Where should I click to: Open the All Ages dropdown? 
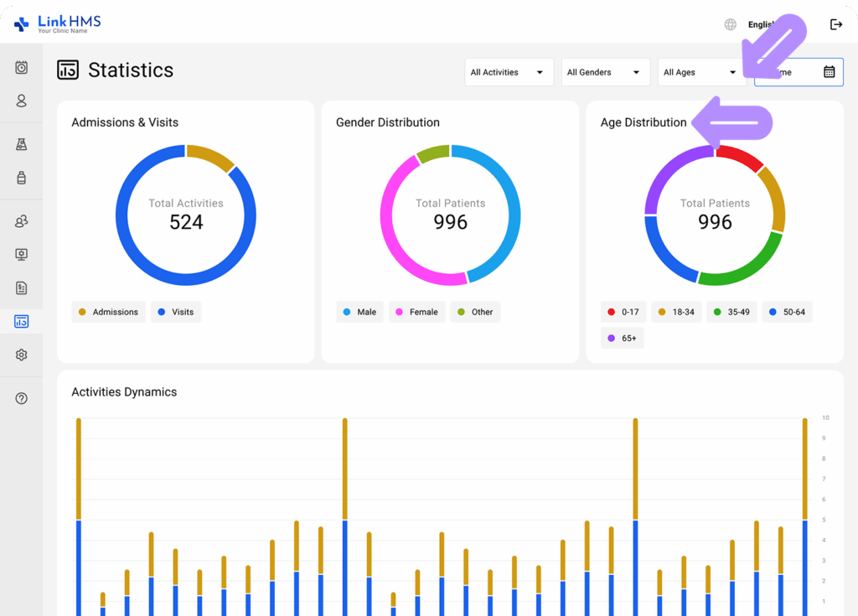(701, 72)
